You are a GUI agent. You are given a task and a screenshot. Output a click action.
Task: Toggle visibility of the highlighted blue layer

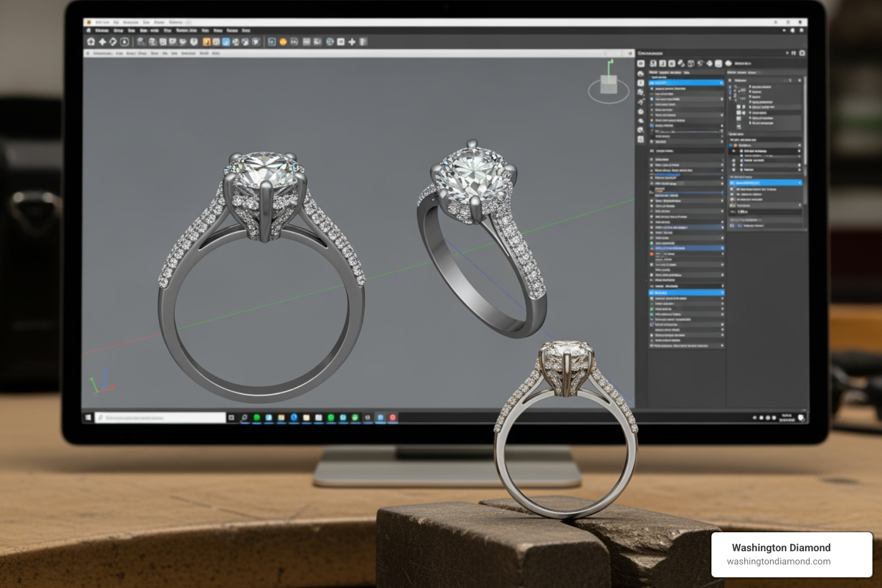[651, 83]
